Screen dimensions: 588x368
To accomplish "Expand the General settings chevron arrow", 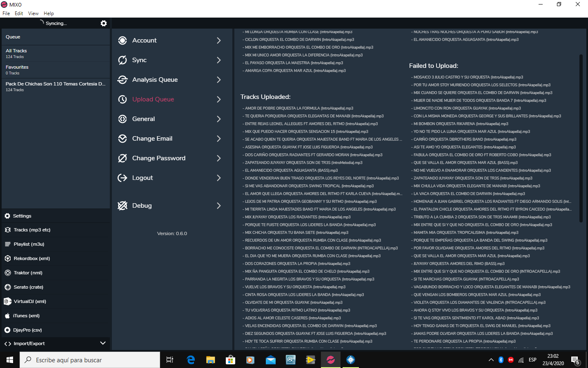I will [219, 119].
